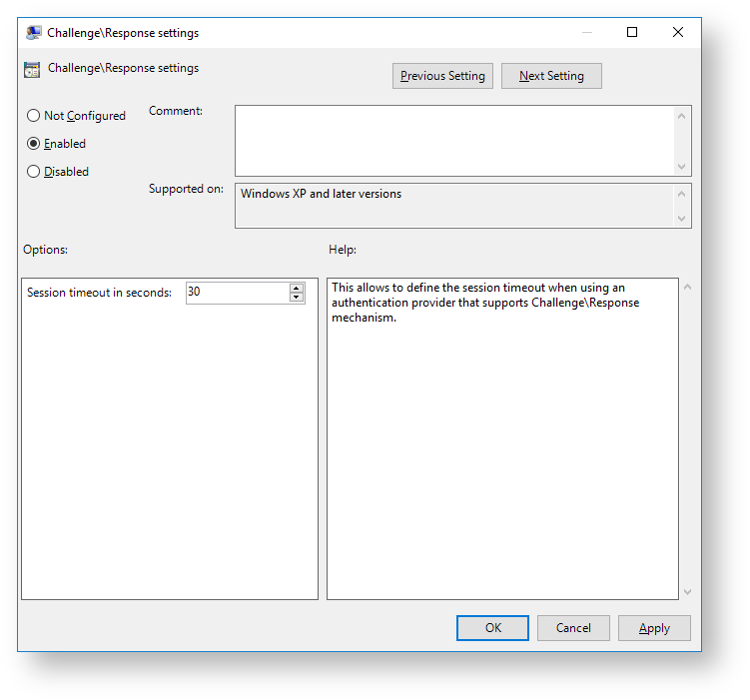
Task: Click inside the Comment text box
Action: (x=454, y=141)
